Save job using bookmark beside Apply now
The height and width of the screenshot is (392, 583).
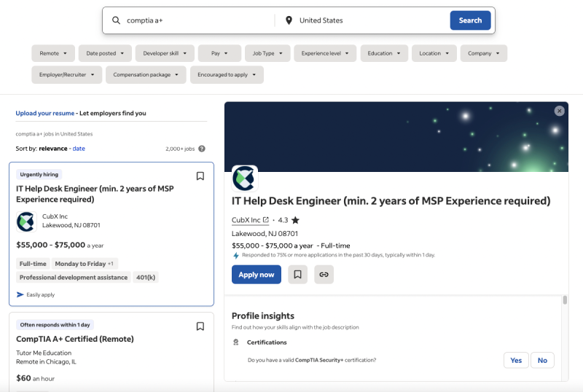click(297, 275)
